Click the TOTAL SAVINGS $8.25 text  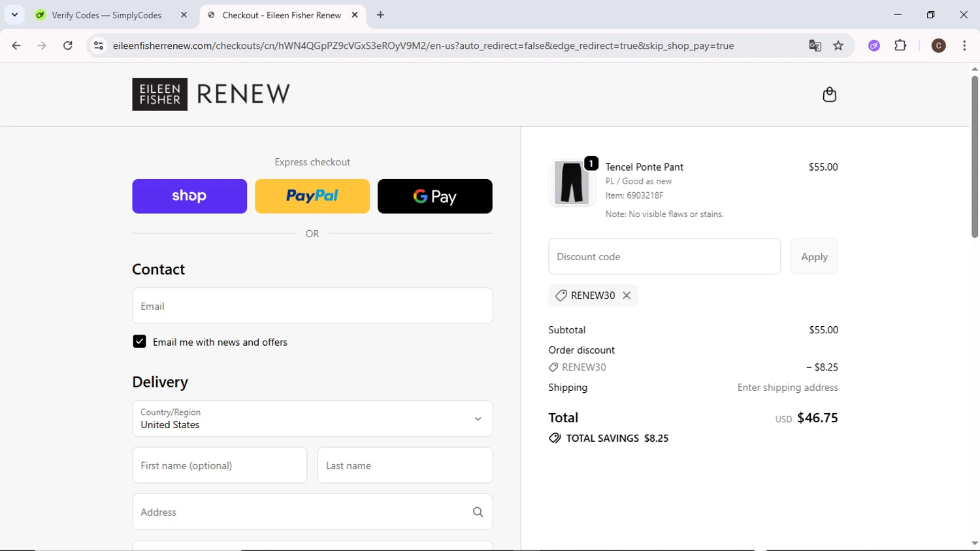tap(617, 439)
